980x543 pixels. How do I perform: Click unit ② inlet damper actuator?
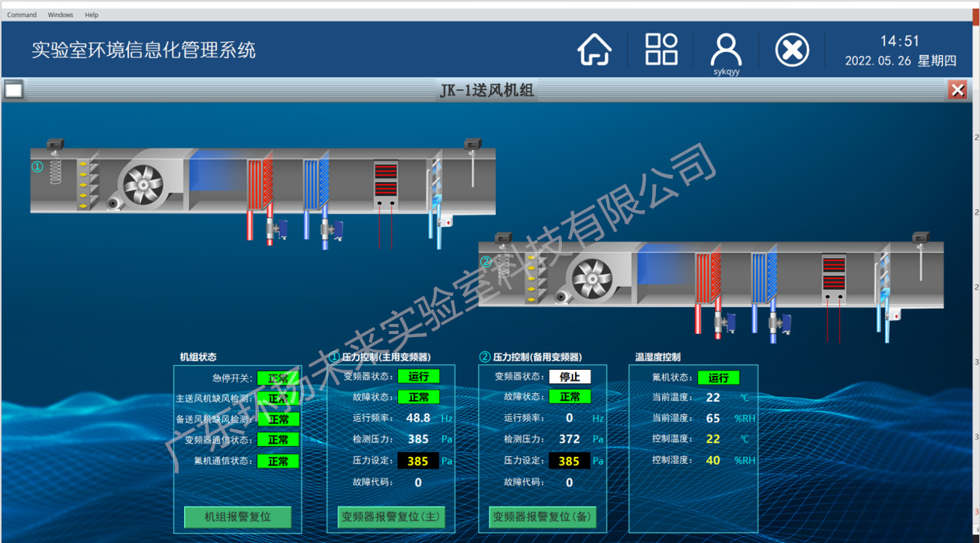point(503,238)
